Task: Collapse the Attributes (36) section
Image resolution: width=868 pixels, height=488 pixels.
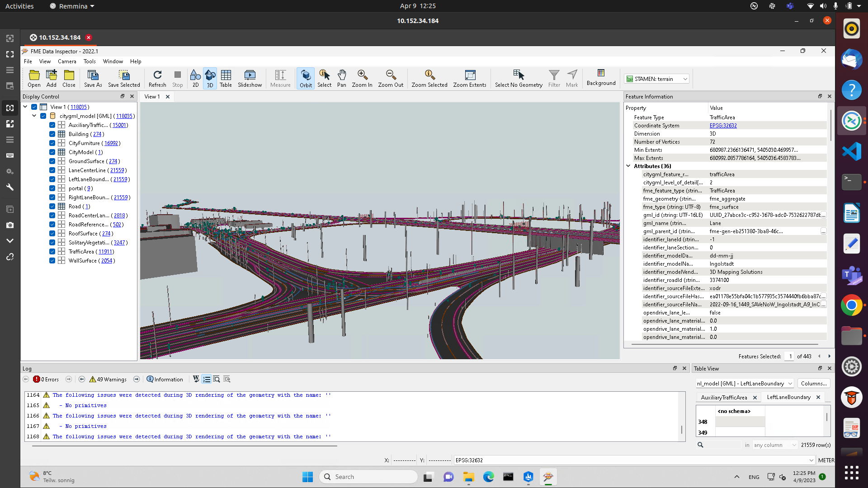Action: click(x=628, y=166)
